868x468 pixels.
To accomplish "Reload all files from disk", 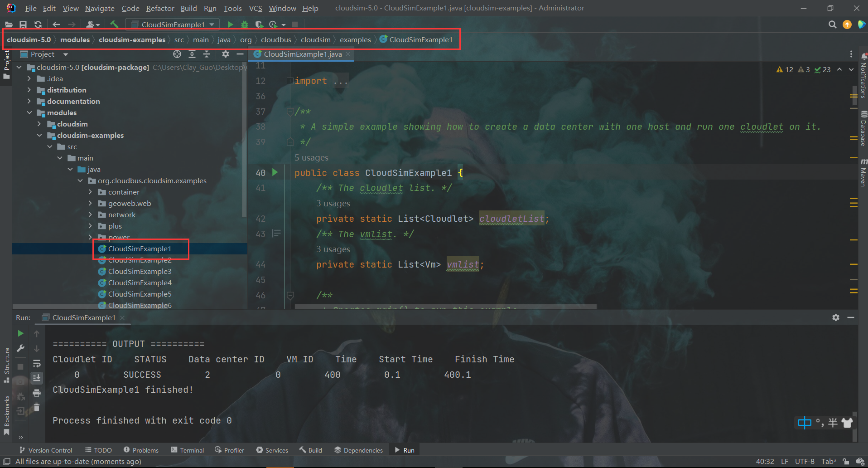I will [38, 24].
